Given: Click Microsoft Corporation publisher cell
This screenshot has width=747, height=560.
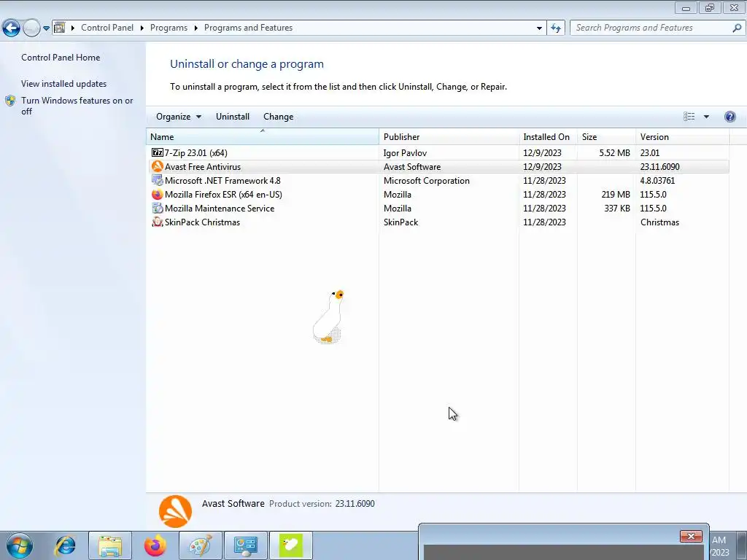Looking at the screenshot, I should point(426,181).
